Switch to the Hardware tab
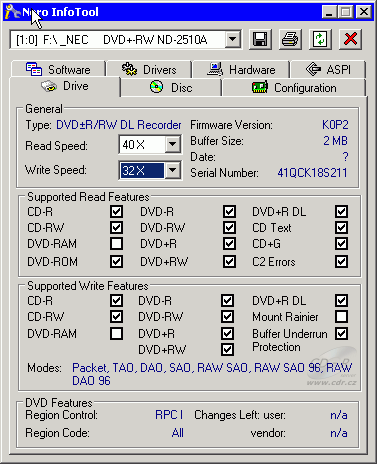This screenshot has height=464, width=377. point(241,69)
